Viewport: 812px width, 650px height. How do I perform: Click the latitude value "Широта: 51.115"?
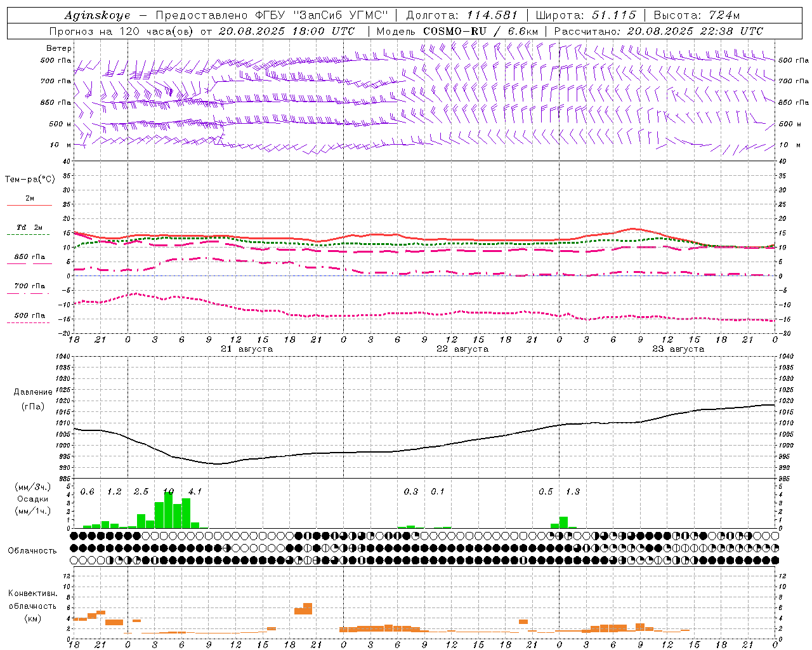[586, 15]
